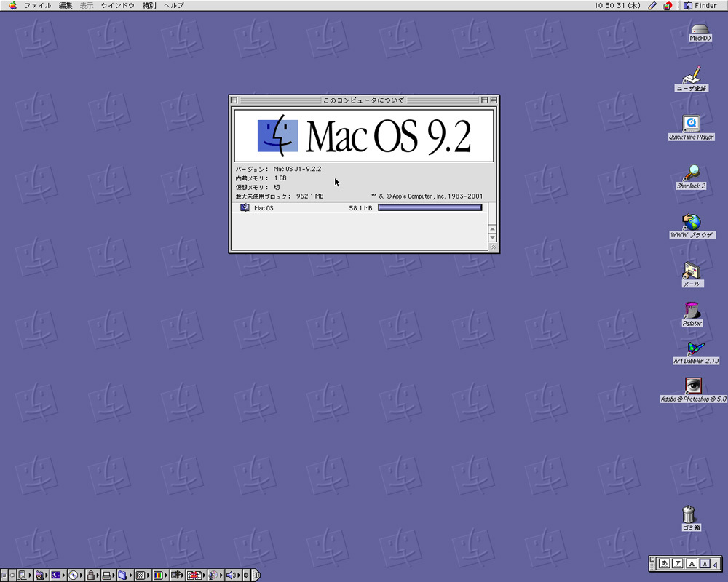The height and width of the screenshot is (582, 728).
Task: Select the QuickTime Player alias
Action: (x=691, y=128)
